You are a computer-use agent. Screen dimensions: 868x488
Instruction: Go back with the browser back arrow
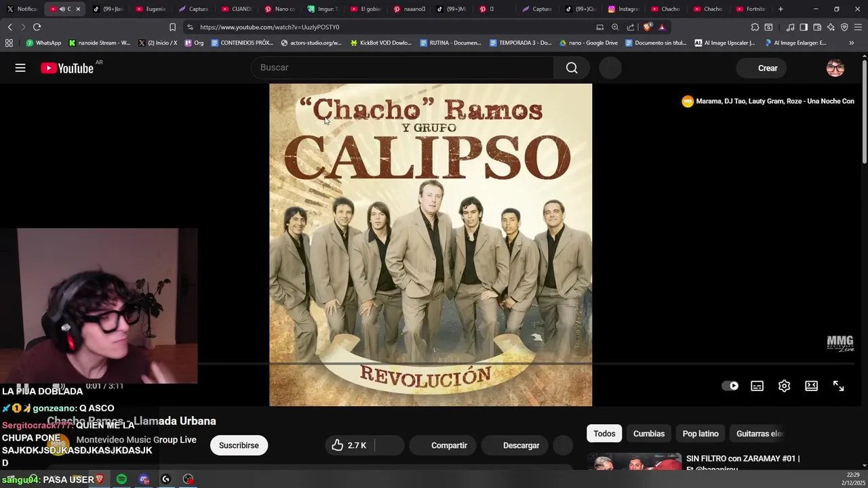(9, 27)
